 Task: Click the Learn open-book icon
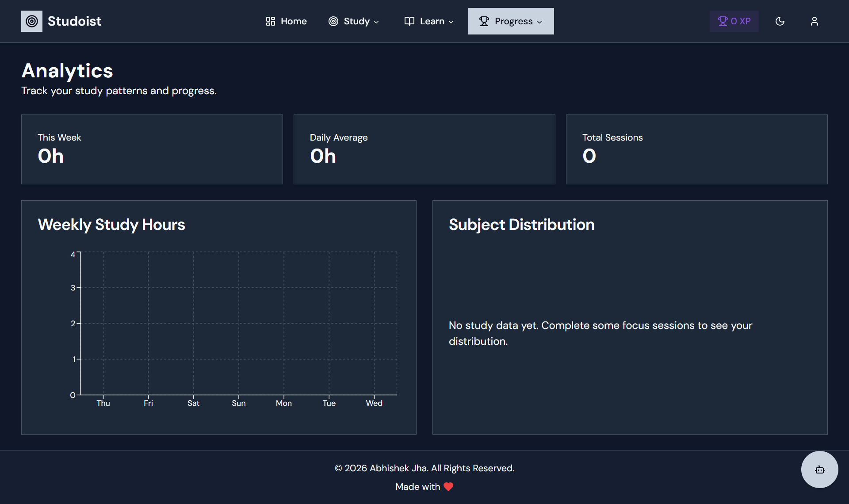click(409, 21)
